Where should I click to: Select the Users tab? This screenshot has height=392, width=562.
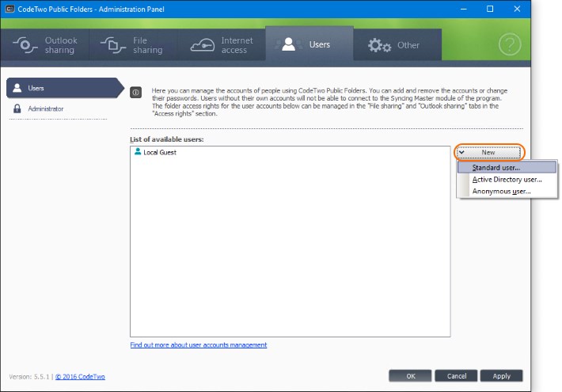click(x=309, y=44)
